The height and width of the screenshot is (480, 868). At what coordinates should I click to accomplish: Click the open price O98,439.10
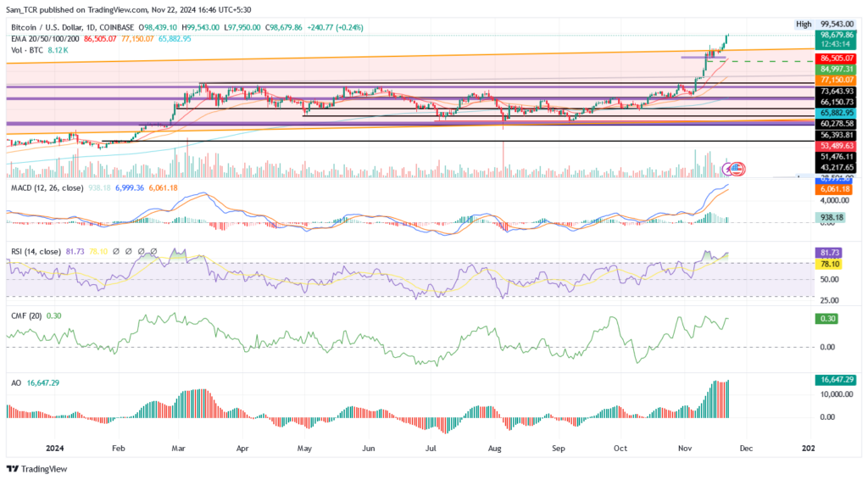point(158,27)
